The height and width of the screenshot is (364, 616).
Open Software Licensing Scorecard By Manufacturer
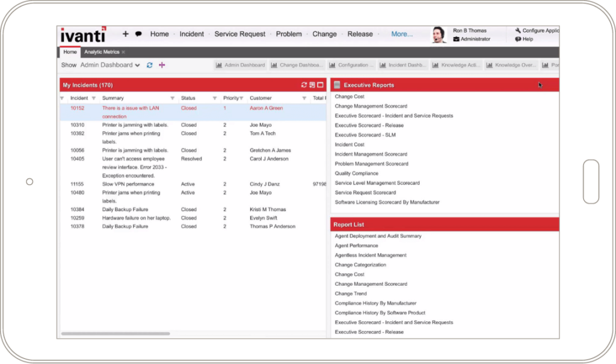(x=387, y=202)
